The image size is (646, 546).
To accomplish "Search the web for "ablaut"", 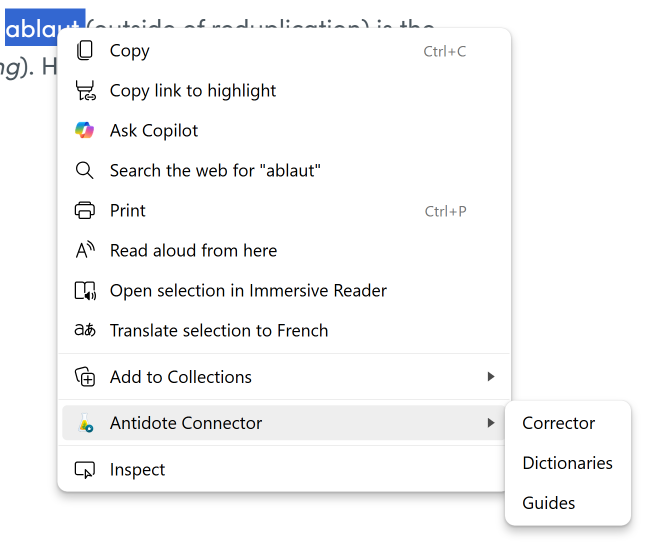I will click(x=215, y=171).
